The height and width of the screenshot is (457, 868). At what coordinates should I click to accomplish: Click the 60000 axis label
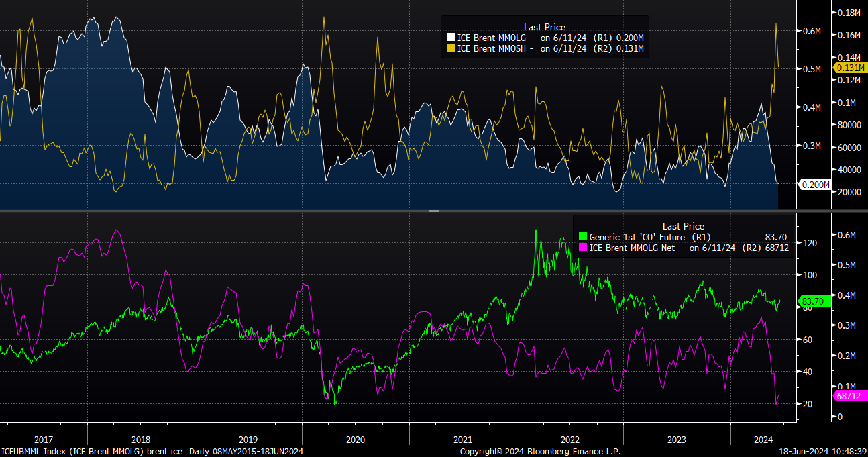point(849,147)
